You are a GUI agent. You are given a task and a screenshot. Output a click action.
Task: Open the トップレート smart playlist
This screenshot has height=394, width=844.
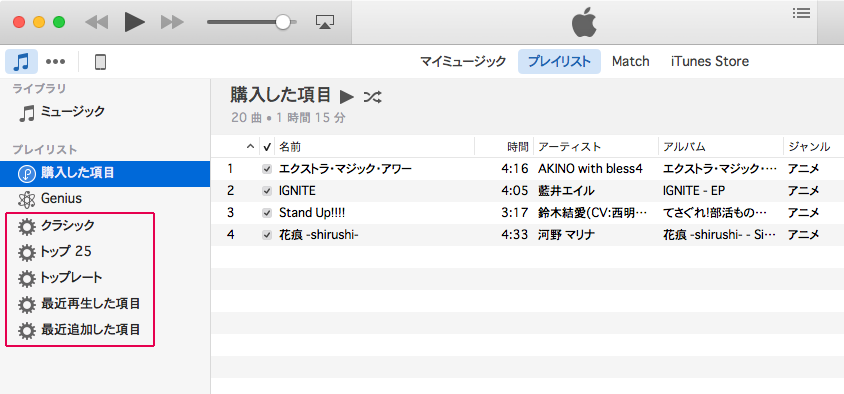[x=72, y=278]
